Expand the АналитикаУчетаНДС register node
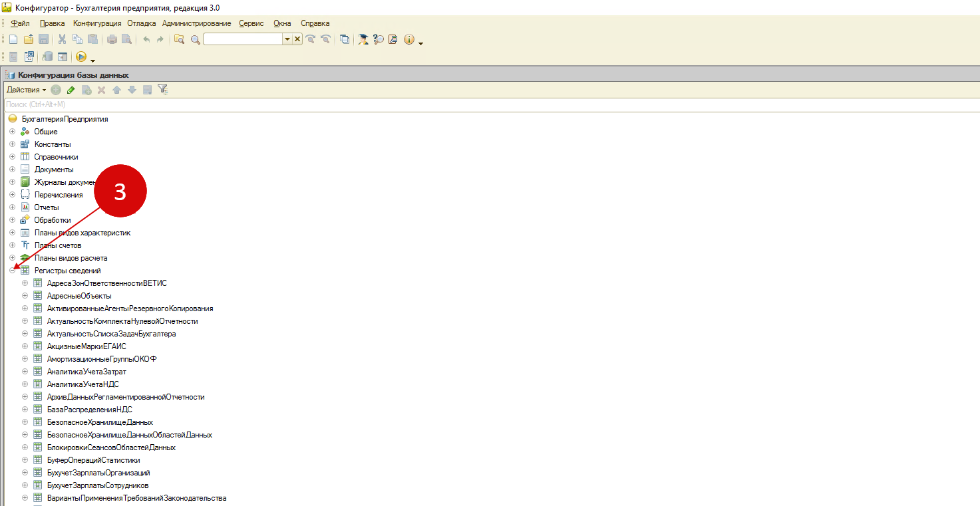This screenshot has width=980, height=506. coord(25,384)
